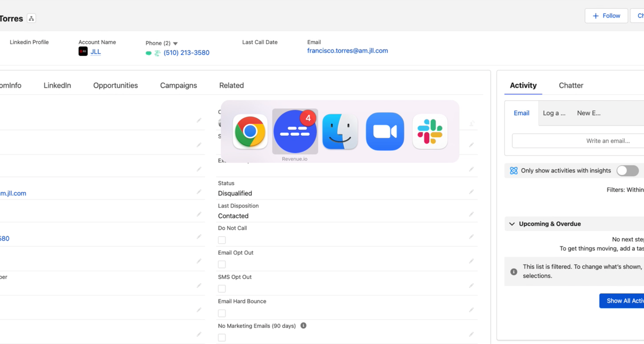
Task: Collapse Upcoming & Overdue section
Action: click(x=512, y=224)
